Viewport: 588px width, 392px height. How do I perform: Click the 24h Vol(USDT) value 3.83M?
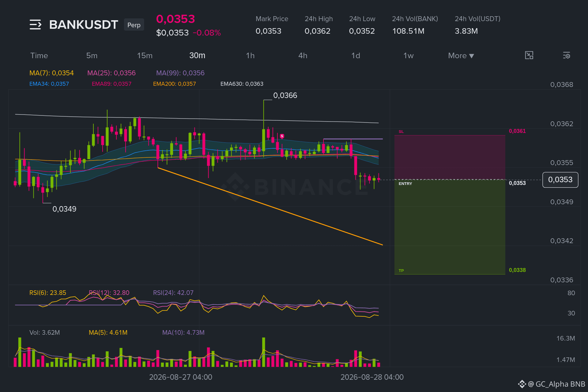point(466,31)
